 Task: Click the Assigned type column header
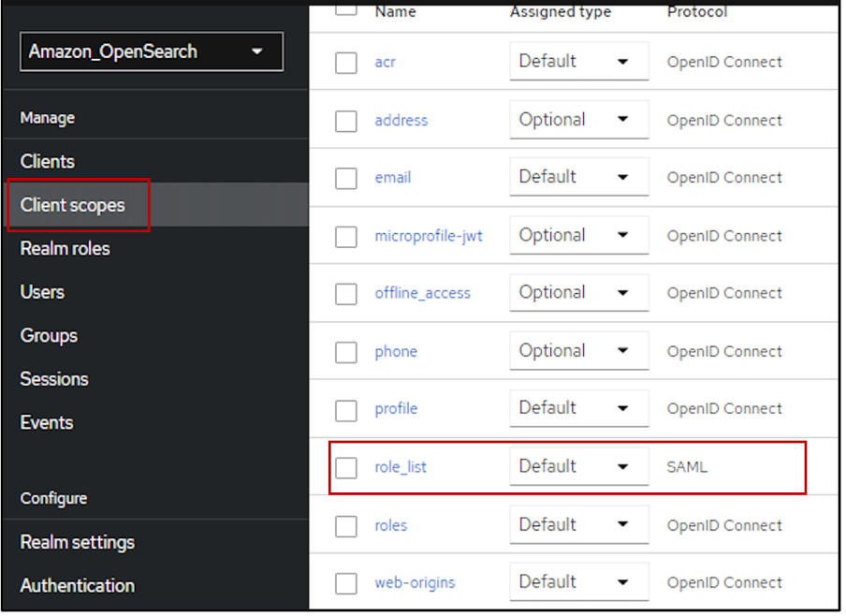point(561,11)
